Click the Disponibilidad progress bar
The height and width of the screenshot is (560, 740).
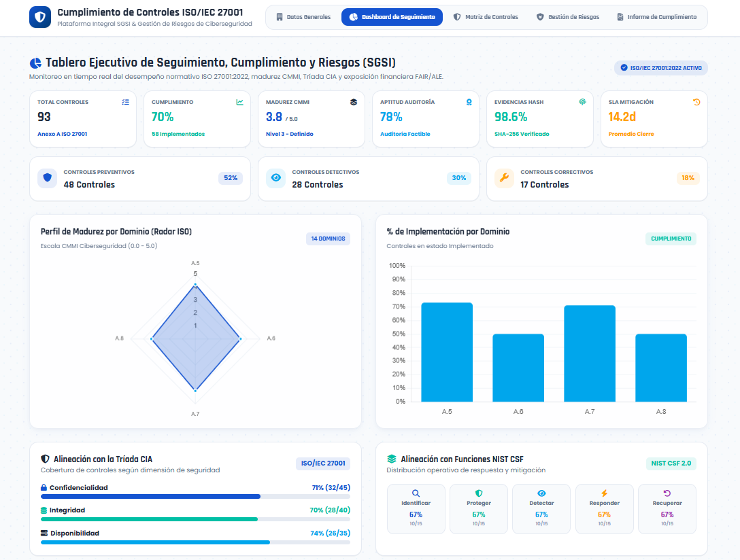click(195, 542)
